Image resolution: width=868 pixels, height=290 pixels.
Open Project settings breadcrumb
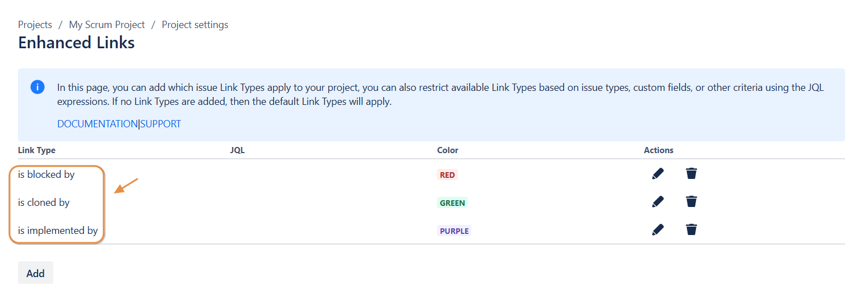tap(195, 25)
